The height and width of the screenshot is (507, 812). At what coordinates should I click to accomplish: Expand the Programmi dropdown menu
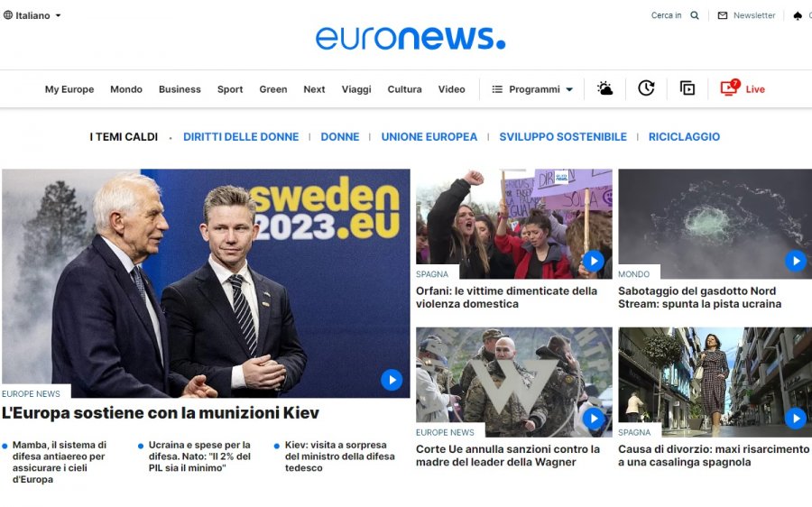531,89
